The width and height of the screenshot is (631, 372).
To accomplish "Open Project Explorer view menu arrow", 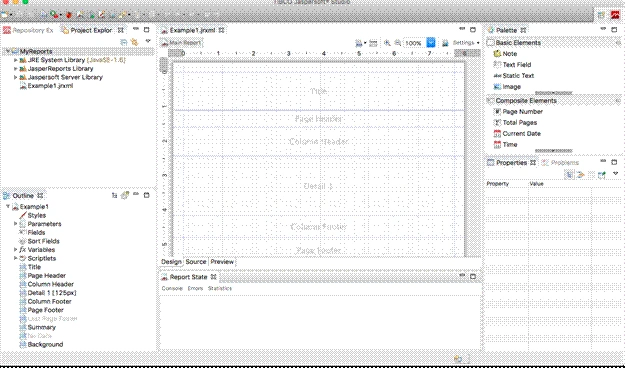I will click(x=148, y=41).
